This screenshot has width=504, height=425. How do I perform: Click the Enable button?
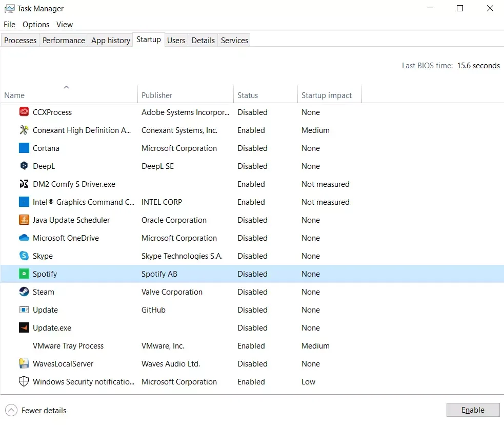(473, 410)
